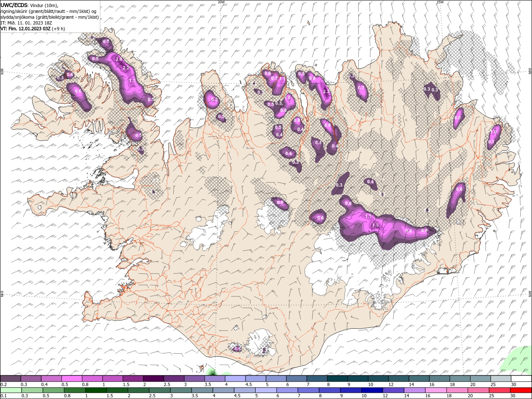
Task: Click the 2.3 precipitation value on the map
Action: point(326,92)
